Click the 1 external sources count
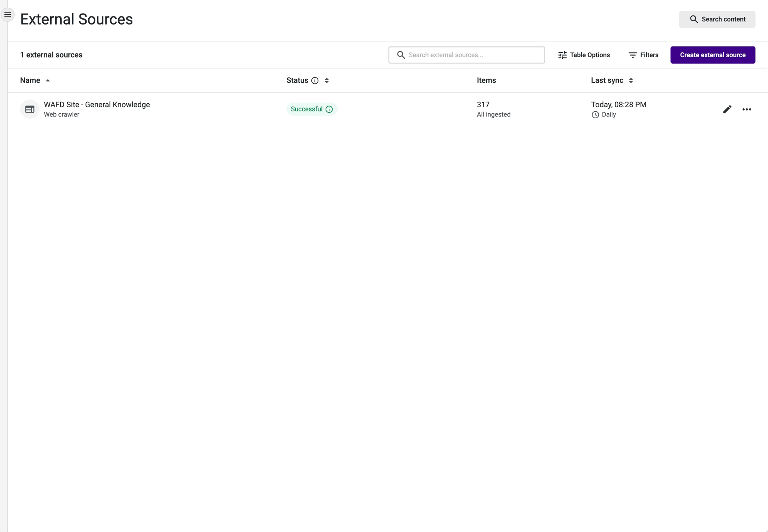Screen dimensions: 768x532 (51, 55)
